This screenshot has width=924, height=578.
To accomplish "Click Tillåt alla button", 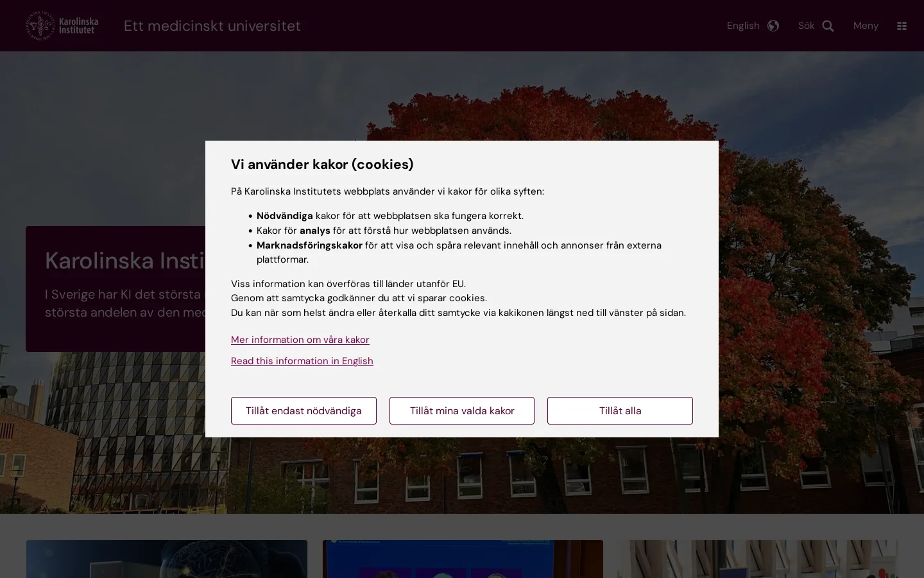I will coord(620,410).
